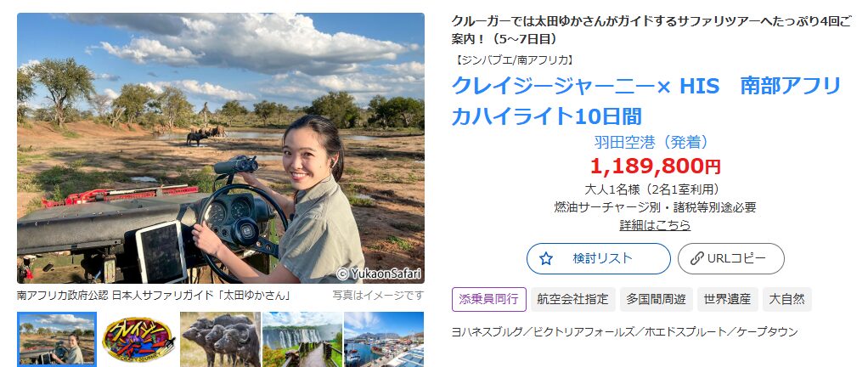The height and width of the screenshot is (367, 868).
Task: Copy the tour URL with URLコピー
Action: point(730,258)
